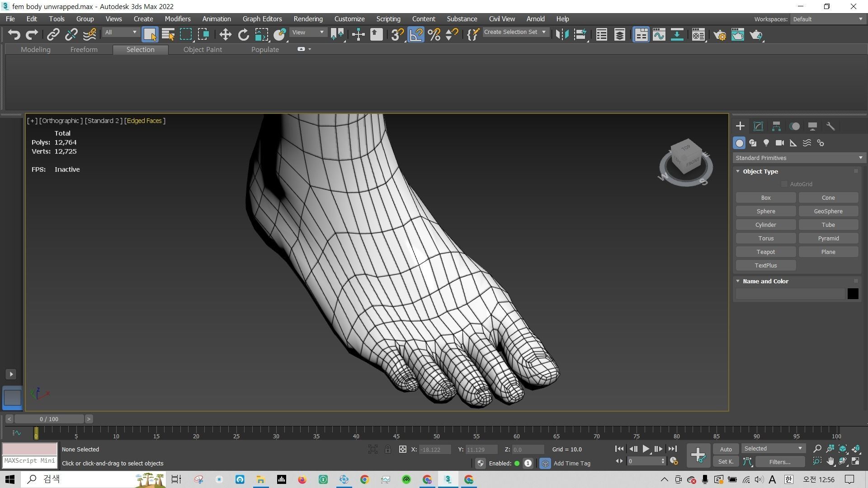
Task: Create a Teapot primitive
Action: pyautogui.click(x=766, y=252)
